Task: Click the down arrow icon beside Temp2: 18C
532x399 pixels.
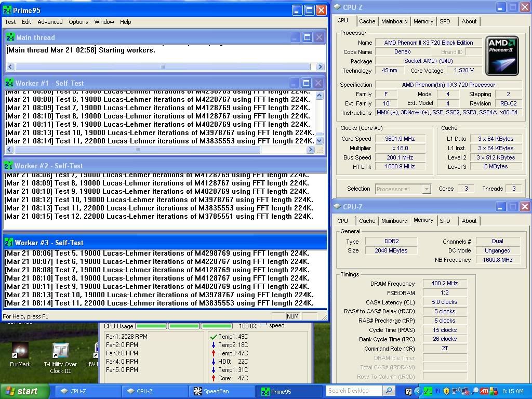Action: point(214,345)
